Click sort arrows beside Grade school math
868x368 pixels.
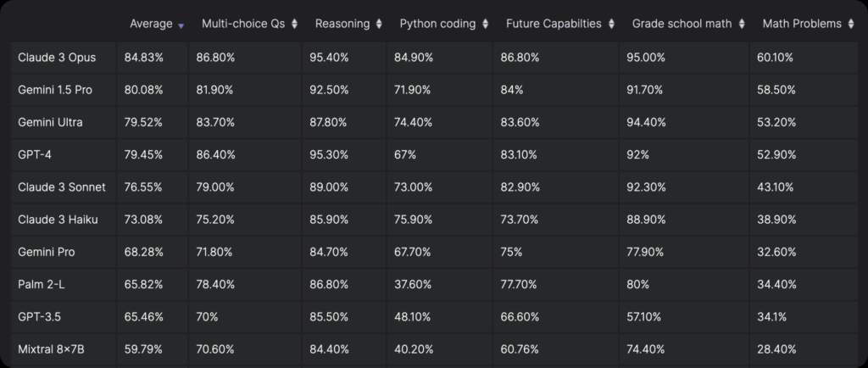(741, 25)
